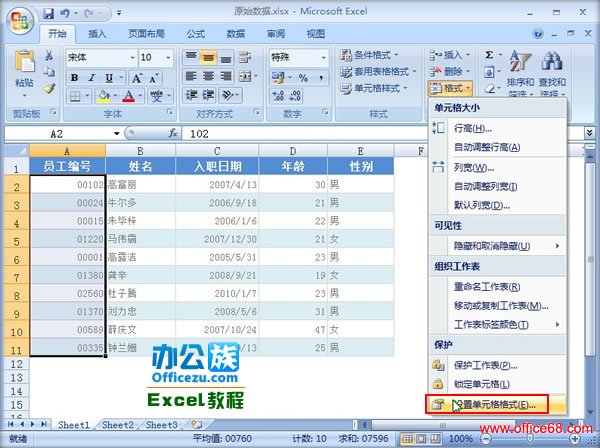
Task: Increase font size with large A
Action: tap(137, 78)
